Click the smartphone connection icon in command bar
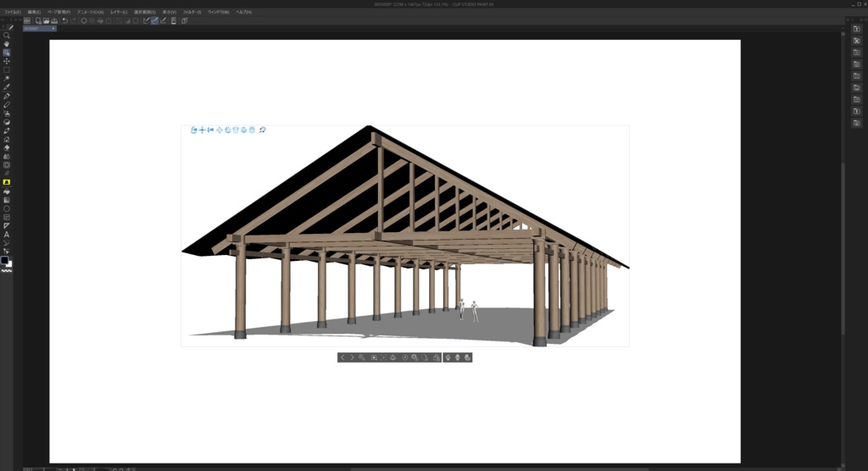The image size is (868, 471). [x=173, y=21]
